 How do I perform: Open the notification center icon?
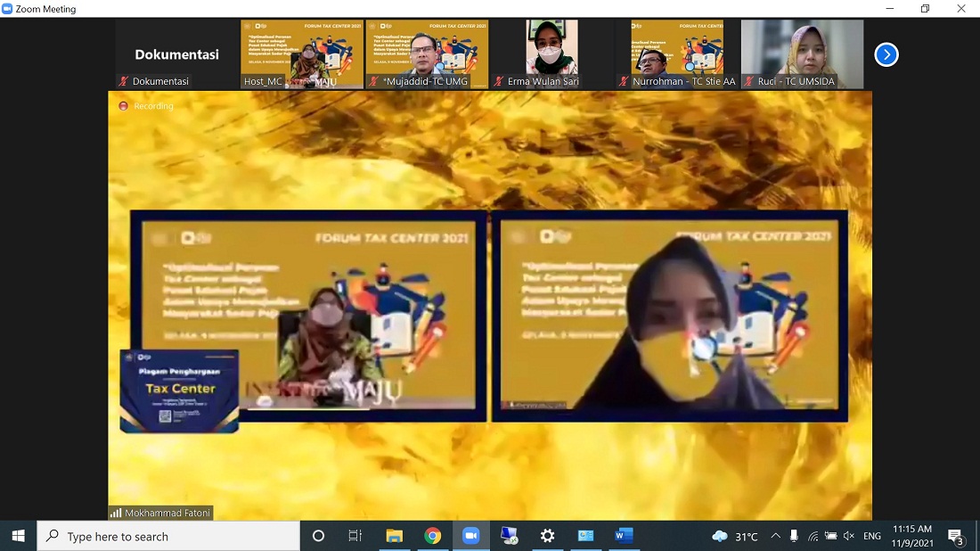tap(955, 536)
